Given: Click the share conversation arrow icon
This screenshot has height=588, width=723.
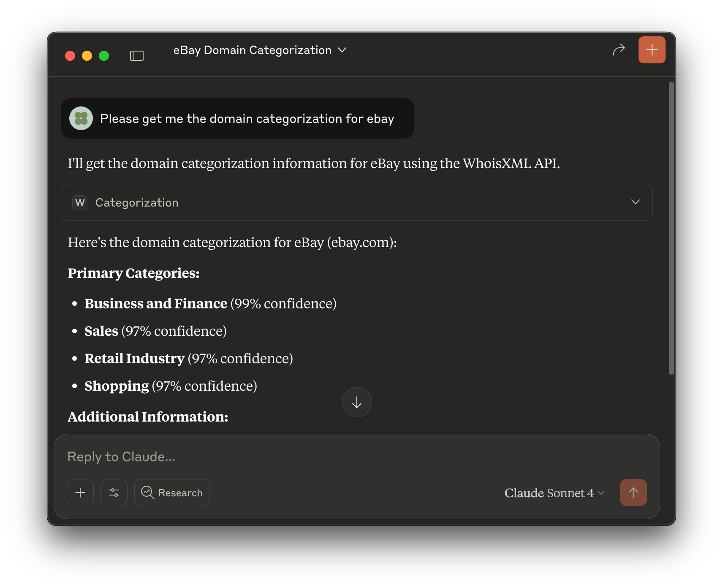Looking at the screenshot, I should (619, 50).
